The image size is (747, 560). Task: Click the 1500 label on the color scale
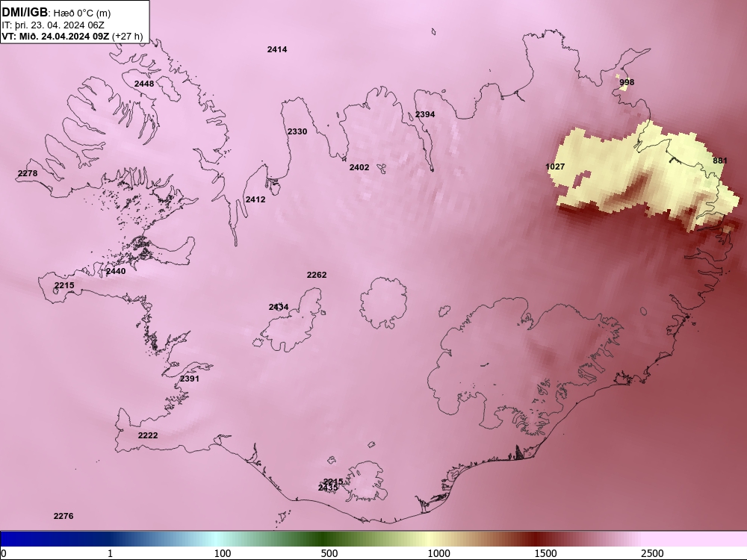click(x=545, y=553)
